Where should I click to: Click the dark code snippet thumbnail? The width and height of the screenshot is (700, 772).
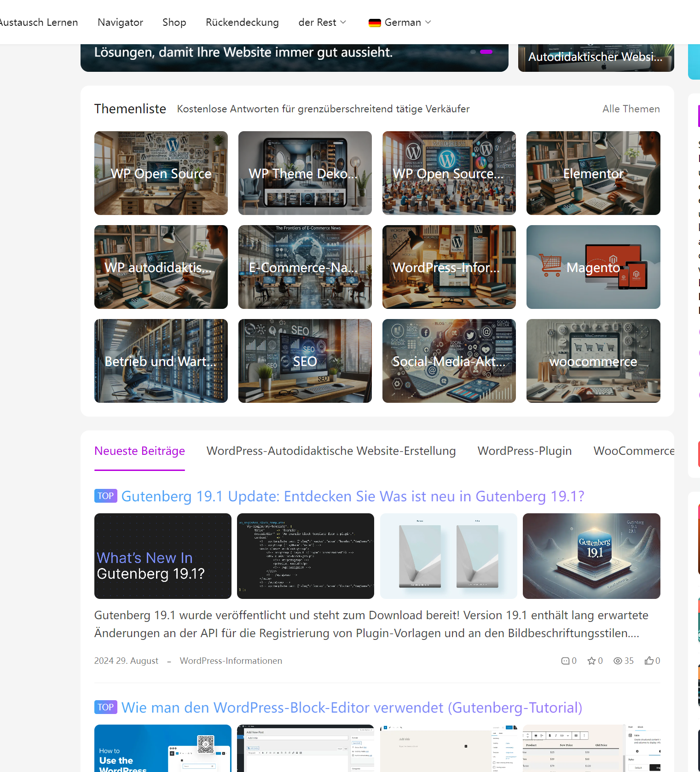pyautogui.click(x=306, y=556)
